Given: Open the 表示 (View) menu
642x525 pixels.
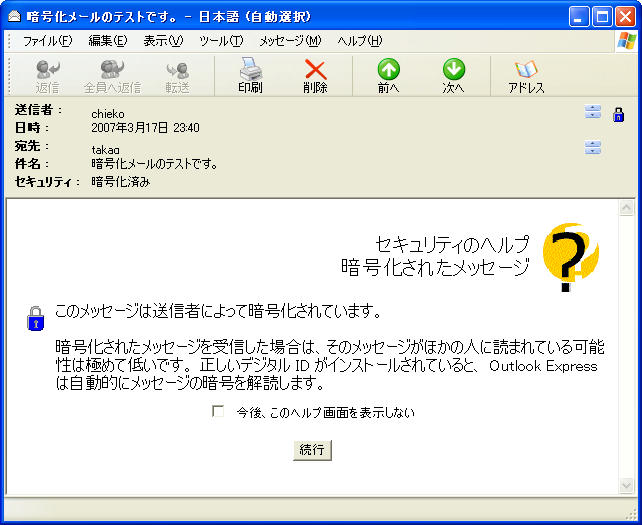Looking at the screenshot, I should [163, 41].
